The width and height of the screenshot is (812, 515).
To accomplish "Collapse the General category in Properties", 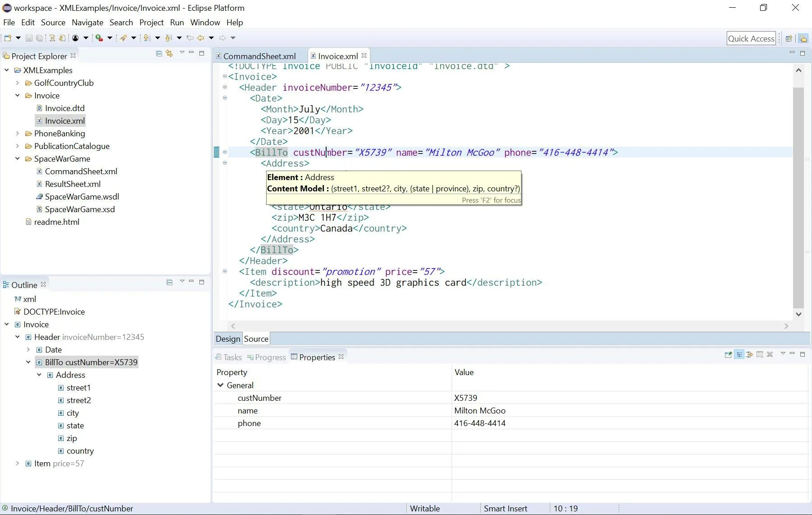I will click(220, 385).
